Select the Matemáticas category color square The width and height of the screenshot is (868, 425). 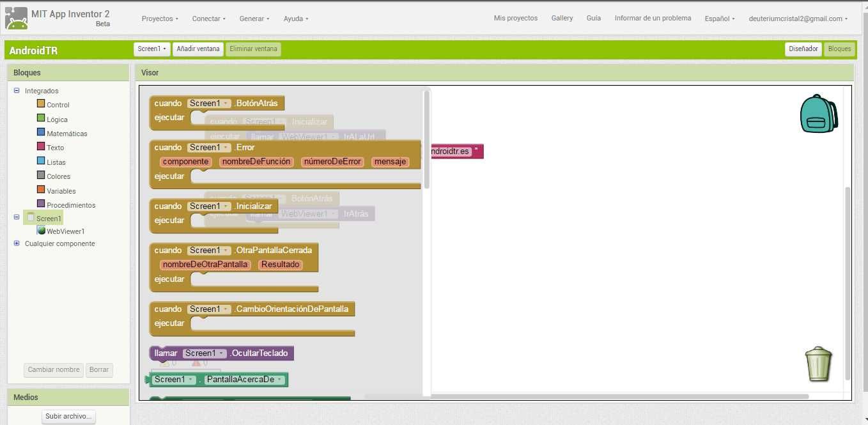click(x=41, y=133)
